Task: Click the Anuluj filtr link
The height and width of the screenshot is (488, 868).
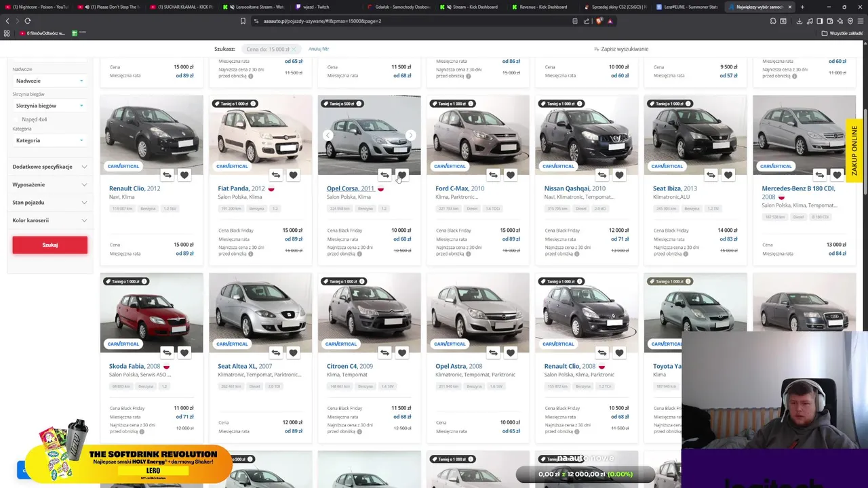Action: coord(319,49)
